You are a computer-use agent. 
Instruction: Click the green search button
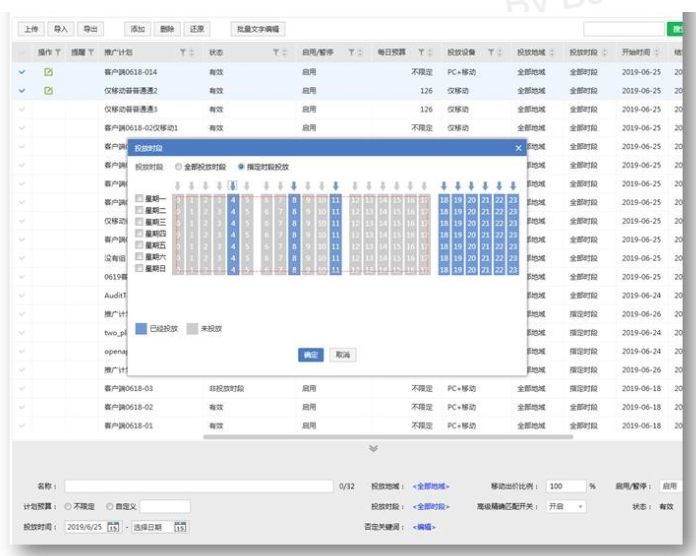(675, 29)
